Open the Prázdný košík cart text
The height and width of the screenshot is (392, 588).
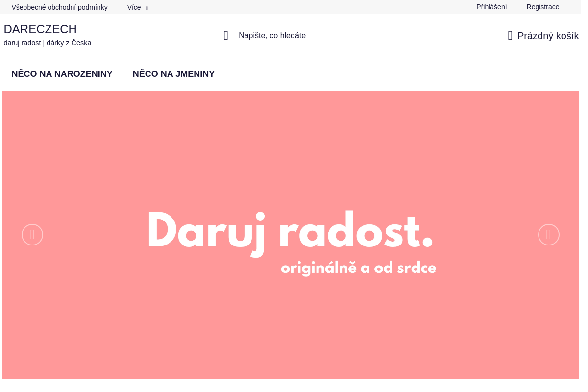pos(548,36)
